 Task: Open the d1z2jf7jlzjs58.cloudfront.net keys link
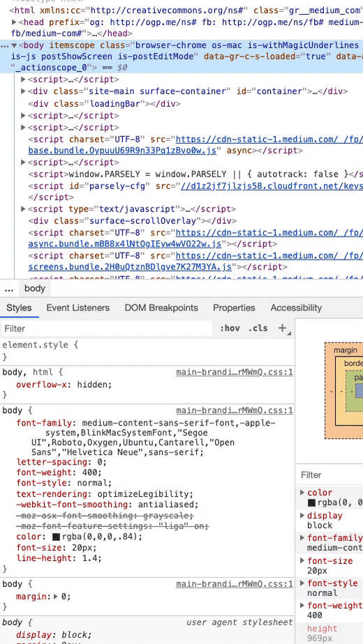(272, 186)
